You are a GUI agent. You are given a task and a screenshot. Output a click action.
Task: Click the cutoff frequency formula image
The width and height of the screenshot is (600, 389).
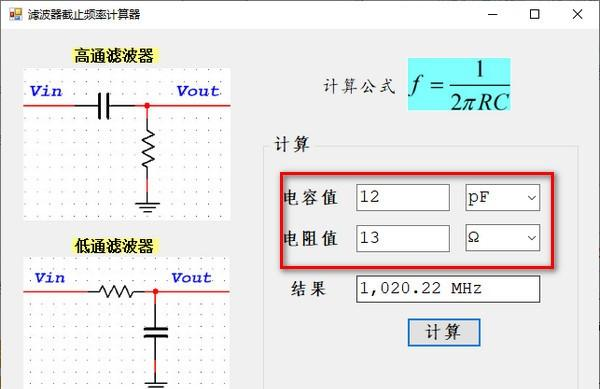[459, 84]
